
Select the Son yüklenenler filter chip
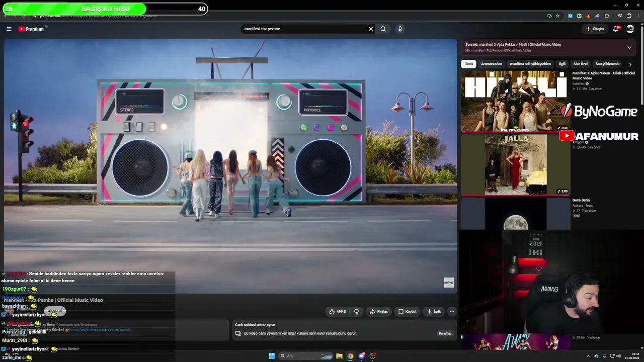(x=608, y=64)
